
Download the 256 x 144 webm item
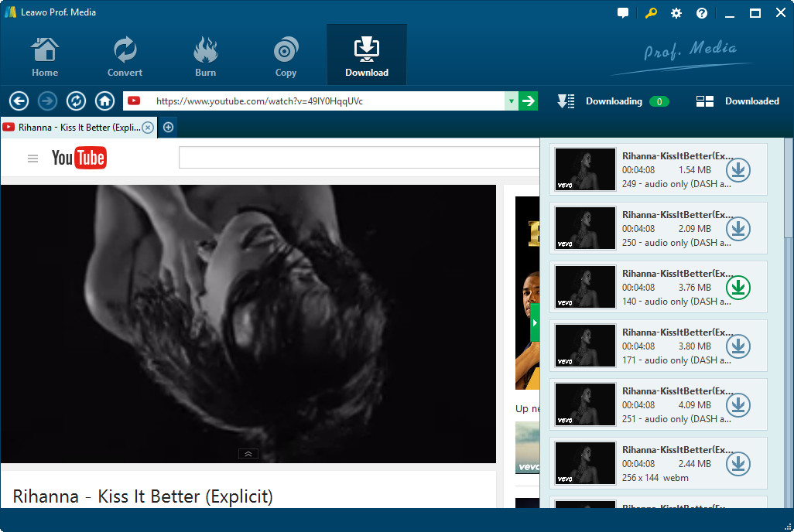(738, 464)
